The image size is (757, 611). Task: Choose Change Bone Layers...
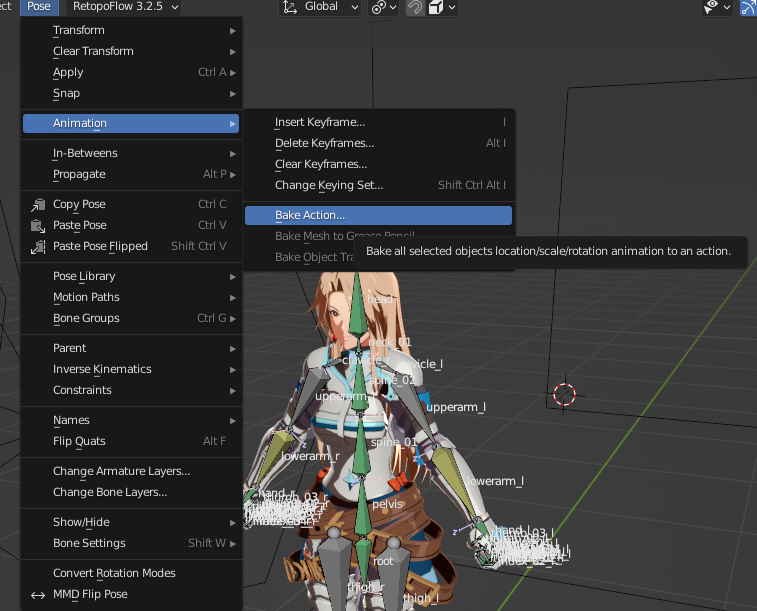tap(131, 492)
